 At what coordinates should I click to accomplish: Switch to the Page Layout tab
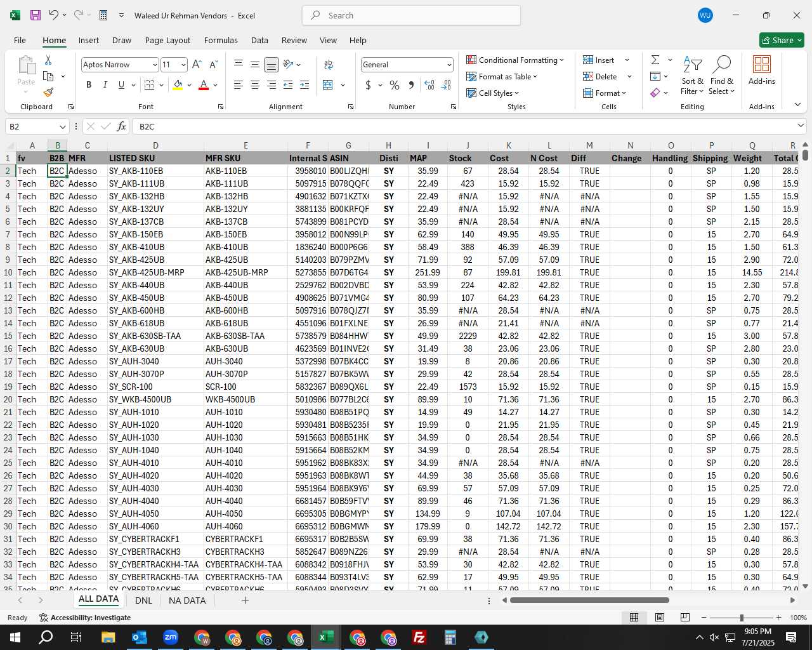pyautogui.click(x=167, y=40)
